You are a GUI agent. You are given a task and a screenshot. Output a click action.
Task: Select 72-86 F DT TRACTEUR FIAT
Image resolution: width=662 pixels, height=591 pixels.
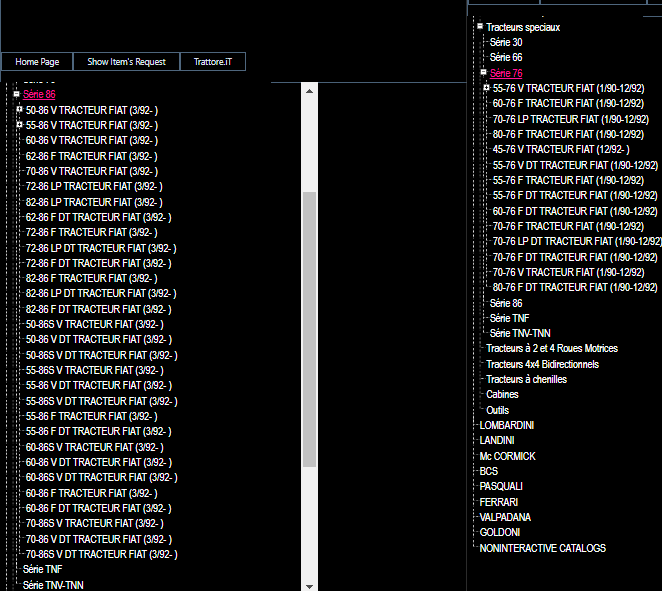(98, 263)
